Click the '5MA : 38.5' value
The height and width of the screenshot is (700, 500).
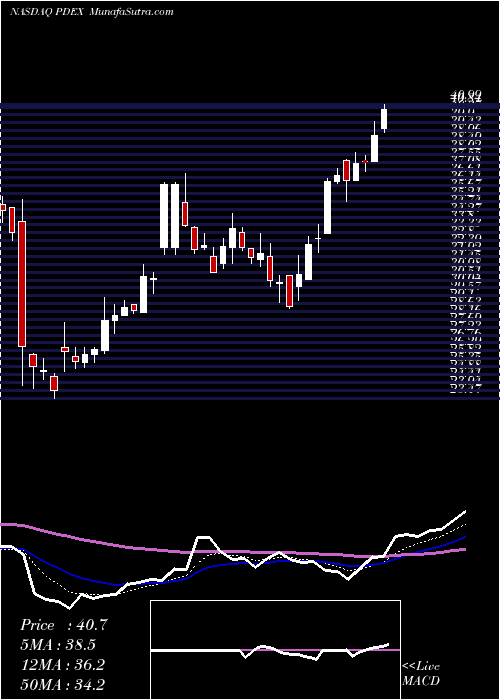pos(58,645)
